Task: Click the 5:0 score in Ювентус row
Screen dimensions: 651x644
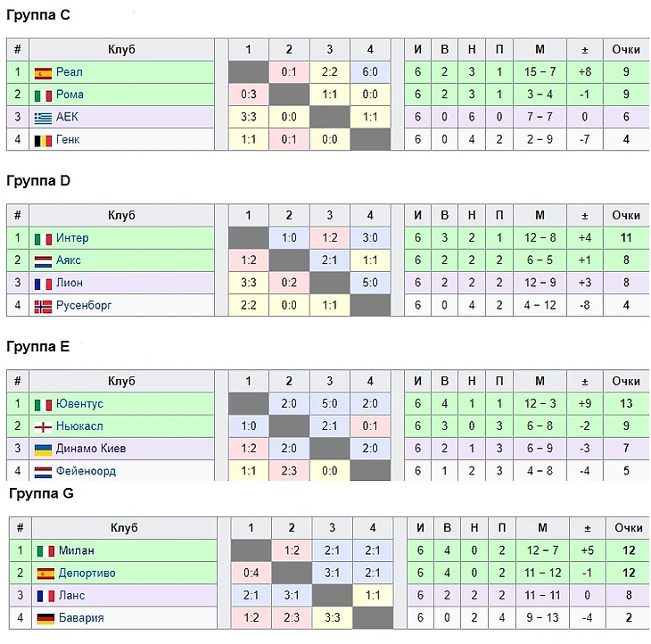Action: (330, 404)
